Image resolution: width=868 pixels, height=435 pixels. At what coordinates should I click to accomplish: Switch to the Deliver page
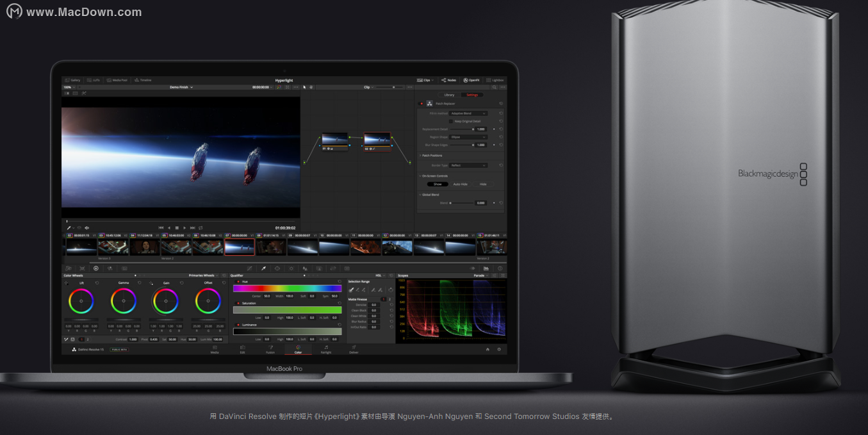354,349
